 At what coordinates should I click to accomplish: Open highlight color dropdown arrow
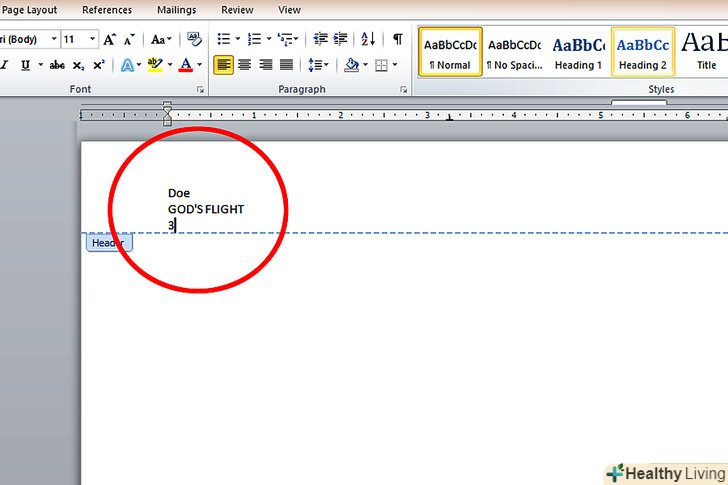click(x=170, y=65)
